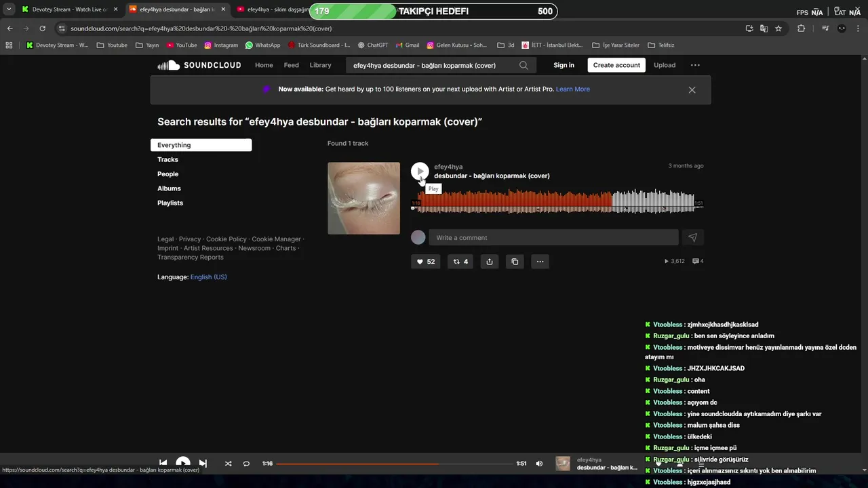Click the Transparency Reports footer link

[x=191, y=257]
